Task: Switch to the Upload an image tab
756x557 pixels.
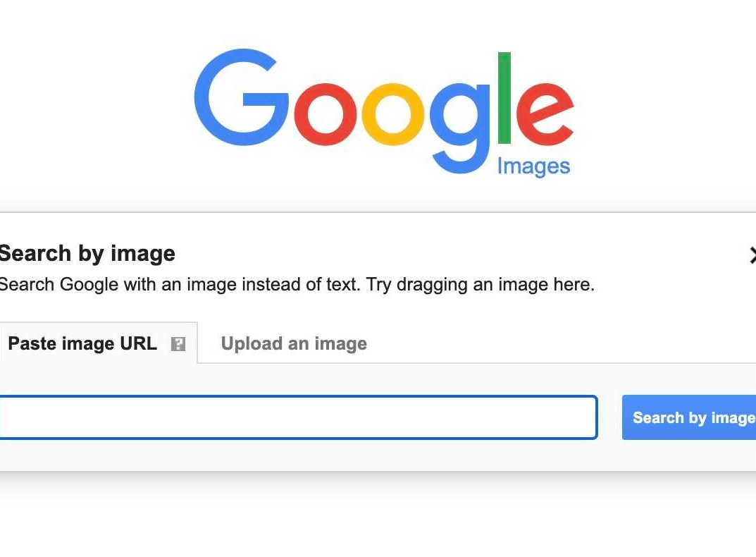Action: pyautogui.click(x=294, y=343)
